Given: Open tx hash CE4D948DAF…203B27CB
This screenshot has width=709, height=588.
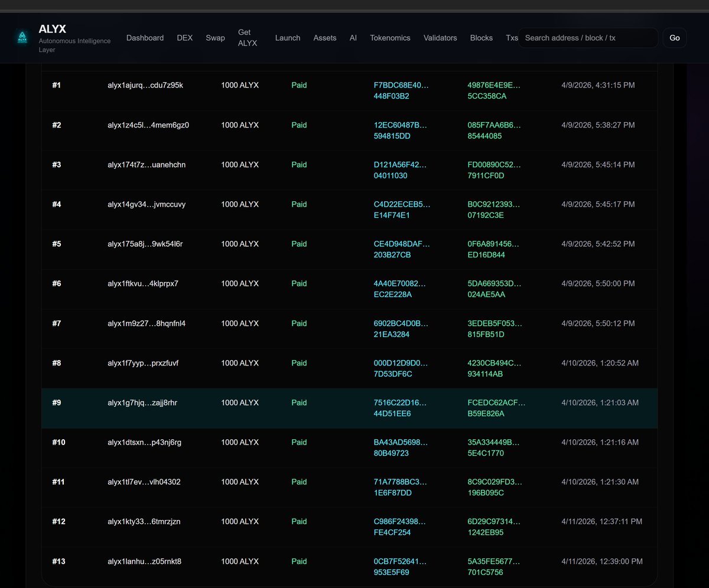Looking at the screenshot, I should click(402, 249).
